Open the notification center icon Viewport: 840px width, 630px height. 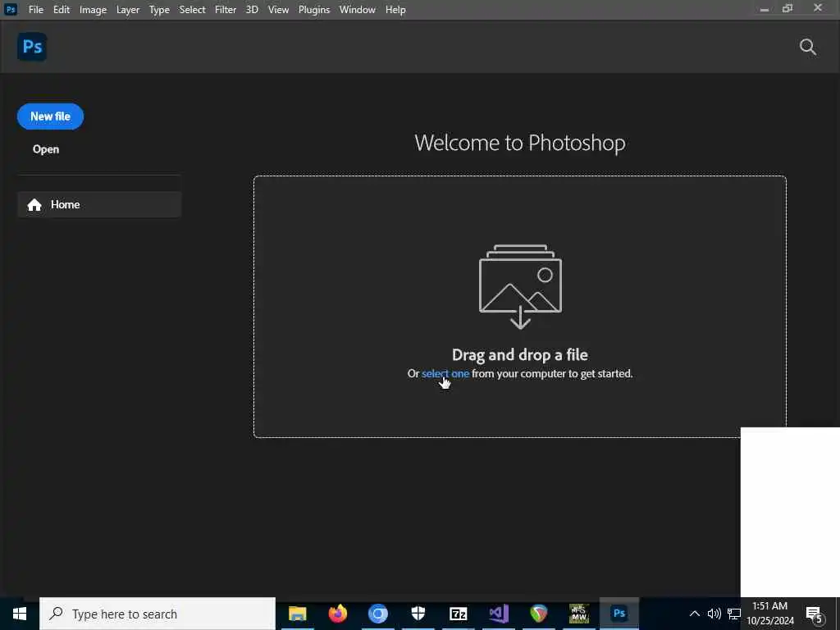pyautogui.click(x=815, y=615)
